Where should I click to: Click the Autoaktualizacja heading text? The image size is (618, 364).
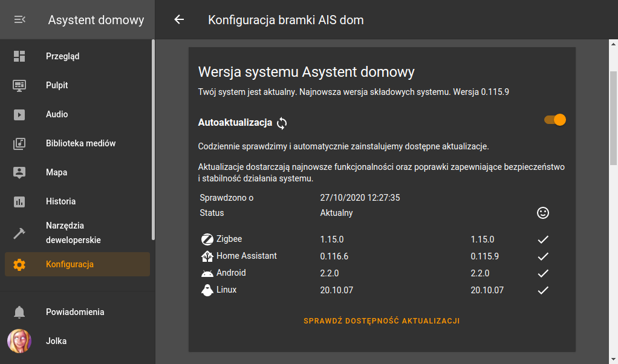point(235,123)
